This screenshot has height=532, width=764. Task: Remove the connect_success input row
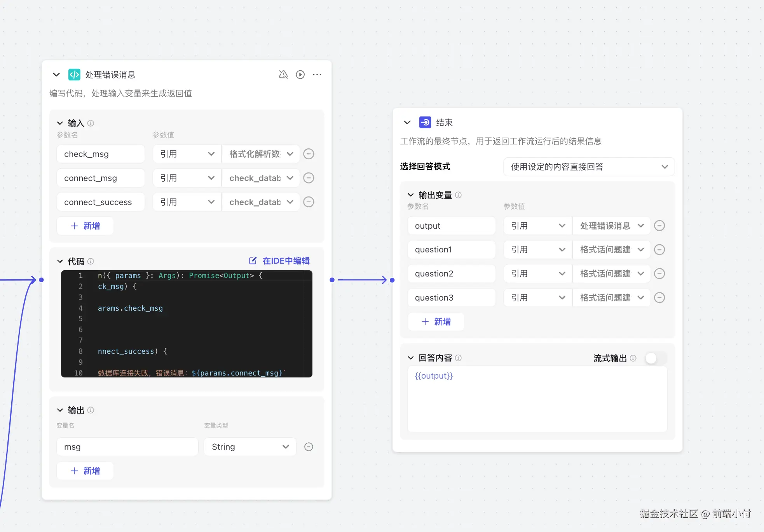click(309, 202)
